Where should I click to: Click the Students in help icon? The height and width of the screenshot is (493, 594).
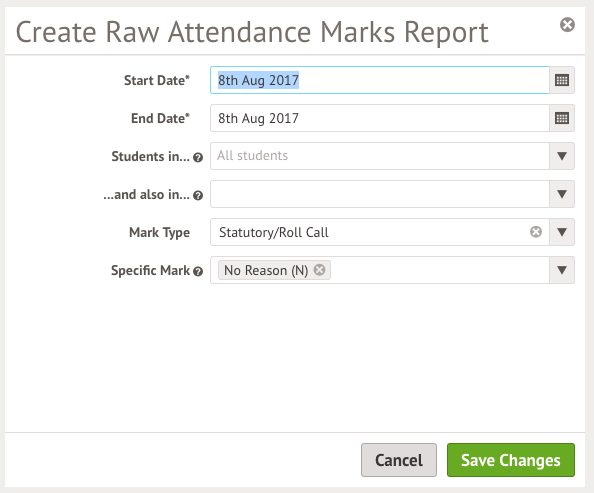click(198, 157)
